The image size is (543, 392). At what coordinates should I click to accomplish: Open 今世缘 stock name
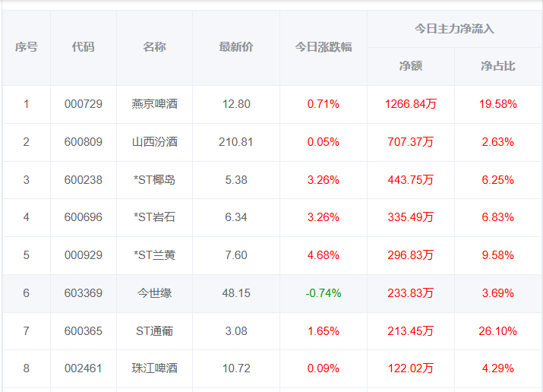point(154,293)
